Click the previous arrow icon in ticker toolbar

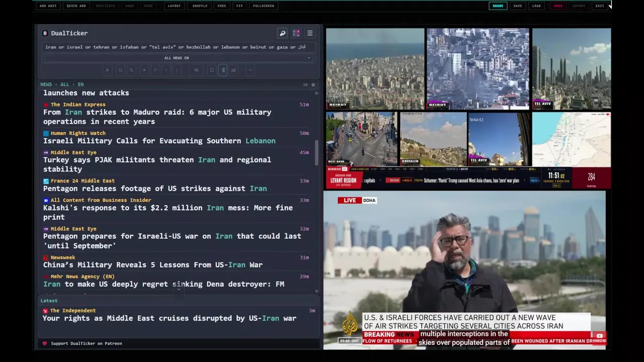point(167,70)
